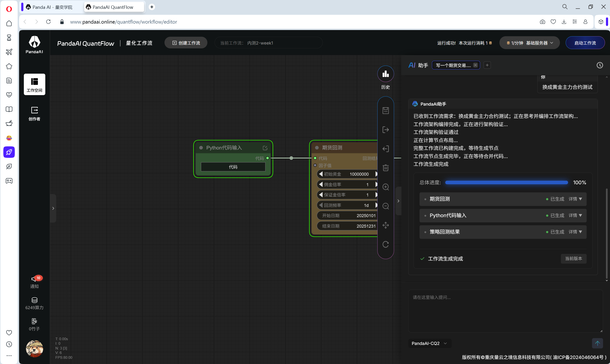Take a snapshot with the camera icon
Viewport: 610px width, 364px height.
[x=542, y=22]
